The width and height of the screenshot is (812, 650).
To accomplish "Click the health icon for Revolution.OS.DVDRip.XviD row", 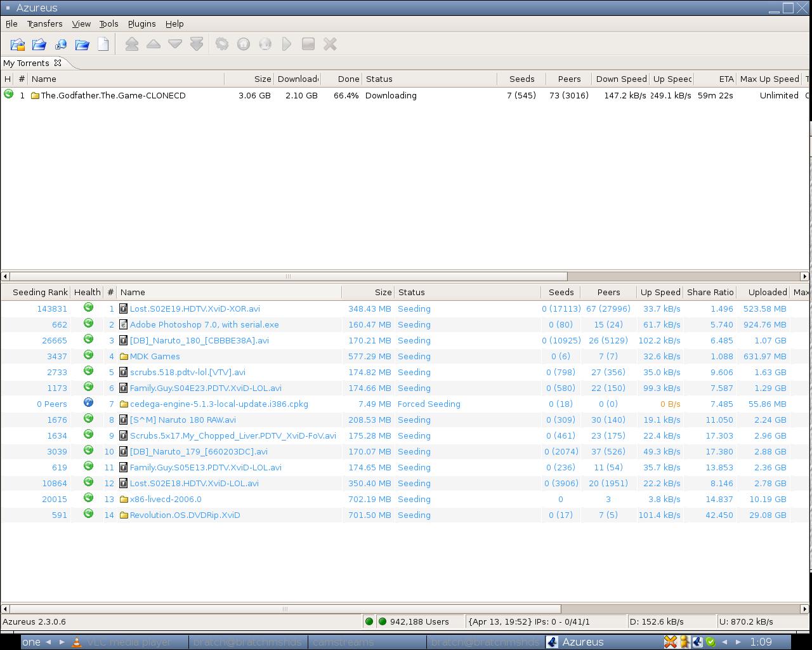I will (x=88, y=514).
